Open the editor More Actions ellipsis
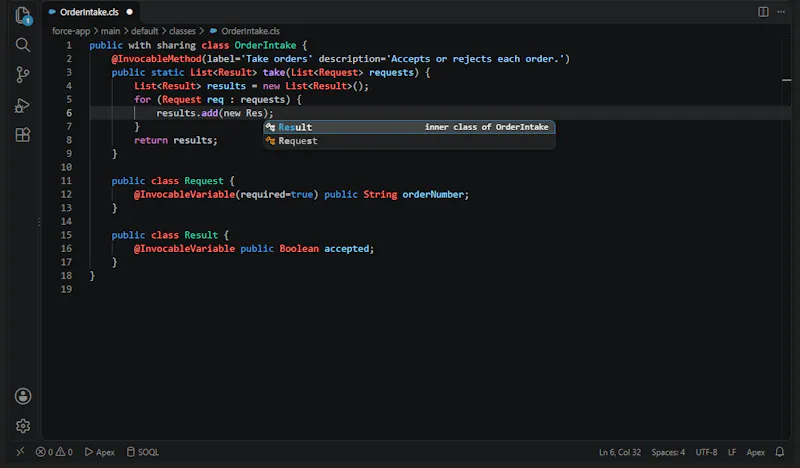800x468 pixels. pos(781,12)
